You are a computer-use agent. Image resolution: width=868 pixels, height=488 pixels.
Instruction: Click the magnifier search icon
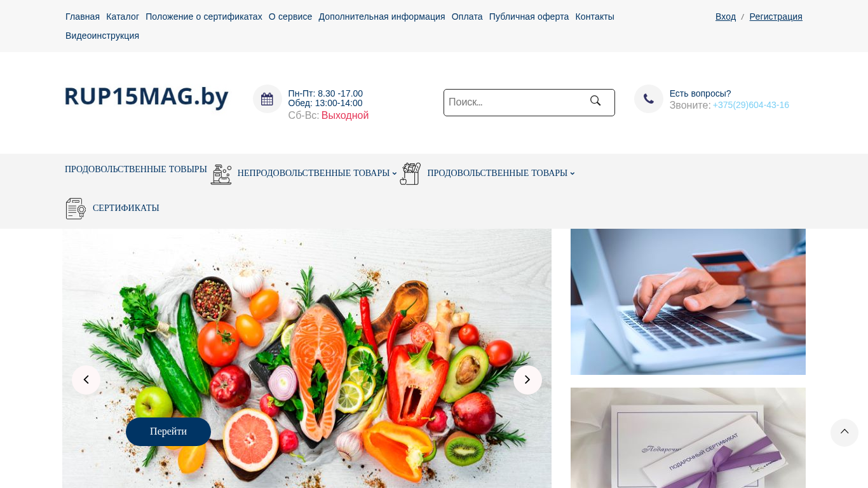pos(595,101)
